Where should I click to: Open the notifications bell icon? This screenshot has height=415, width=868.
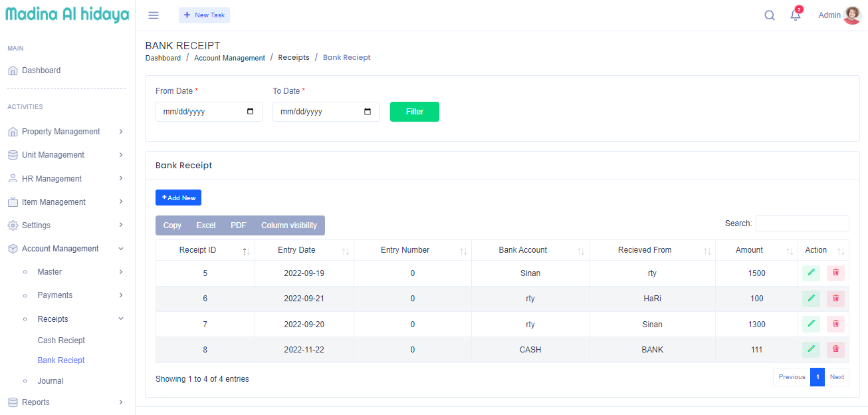[795, 15]
